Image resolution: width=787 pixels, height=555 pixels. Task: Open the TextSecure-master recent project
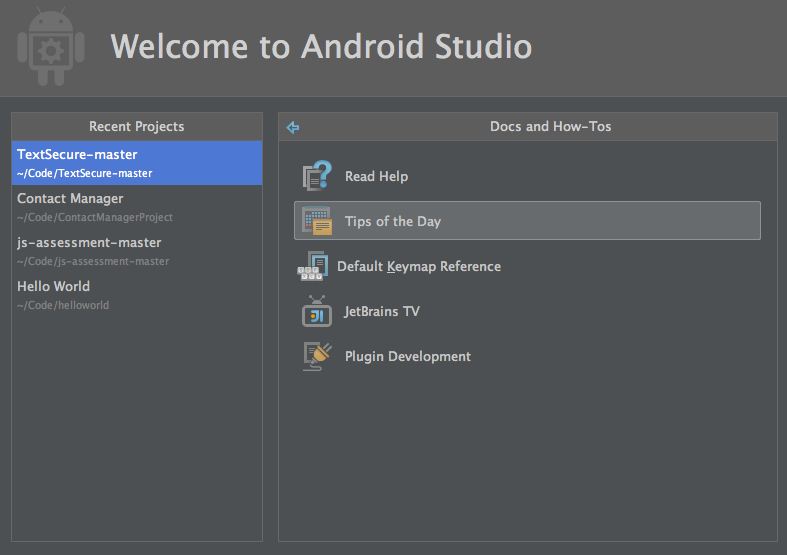[x=77, y=155]
